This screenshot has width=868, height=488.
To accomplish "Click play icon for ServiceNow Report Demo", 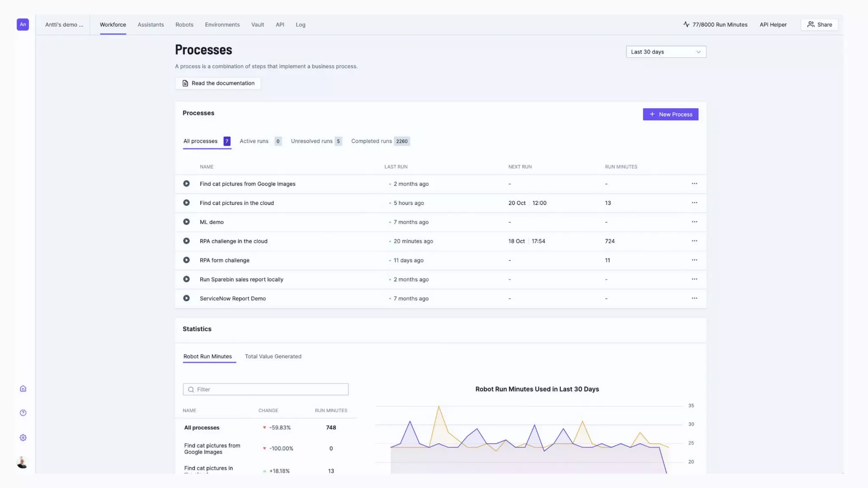I will coord(186,298).
